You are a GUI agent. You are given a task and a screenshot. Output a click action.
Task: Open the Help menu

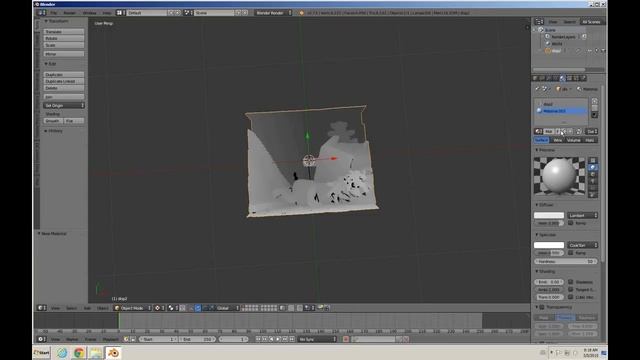[107, 13]
